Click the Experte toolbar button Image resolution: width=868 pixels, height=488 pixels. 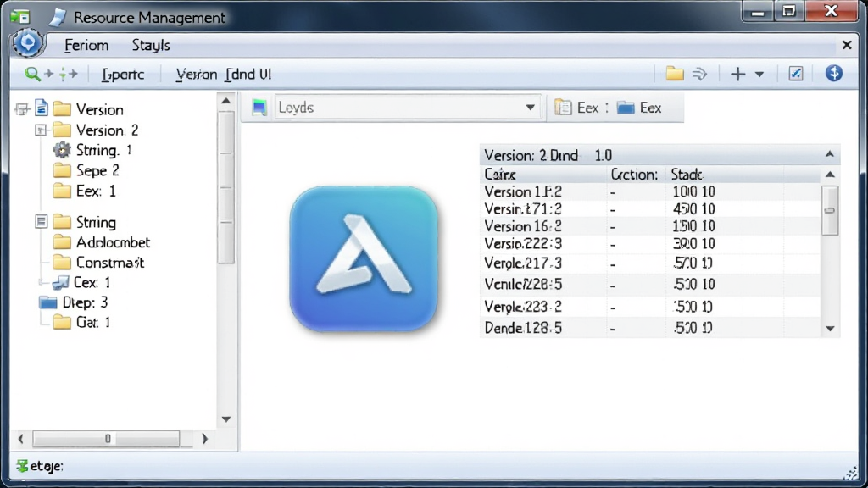123,75
